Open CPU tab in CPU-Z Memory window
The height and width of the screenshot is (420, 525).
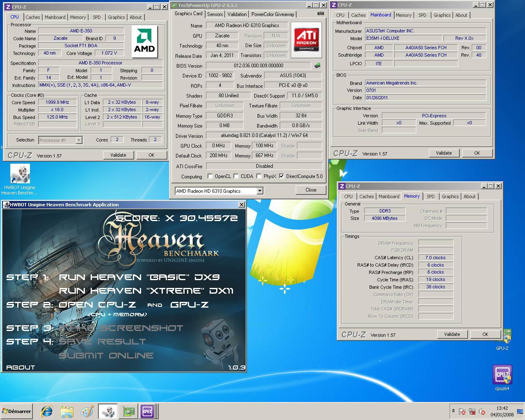pyautogui.click(x=348, y=196)
